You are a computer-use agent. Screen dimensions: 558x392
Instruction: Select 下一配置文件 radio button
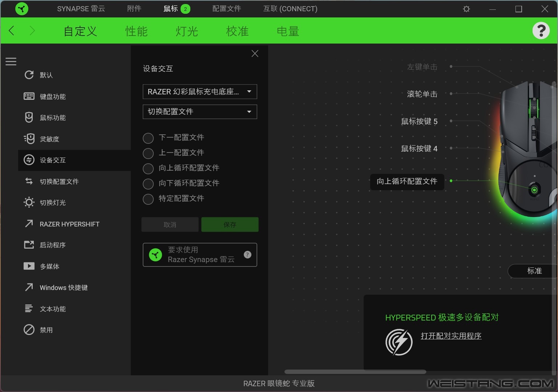click(148, 138)
